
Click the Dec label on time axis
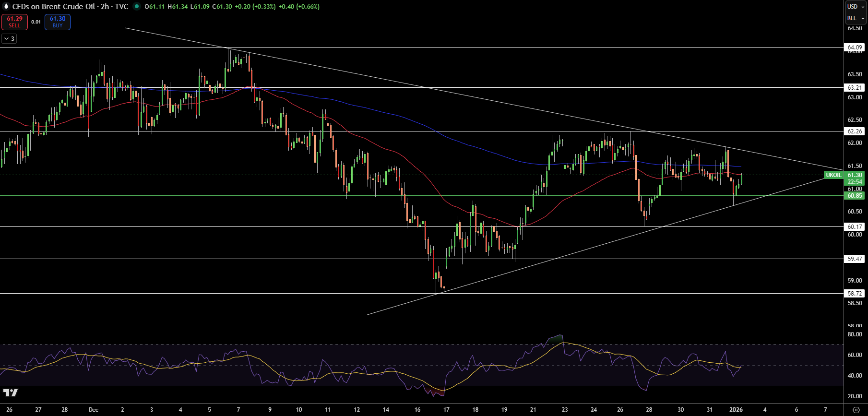94,410
